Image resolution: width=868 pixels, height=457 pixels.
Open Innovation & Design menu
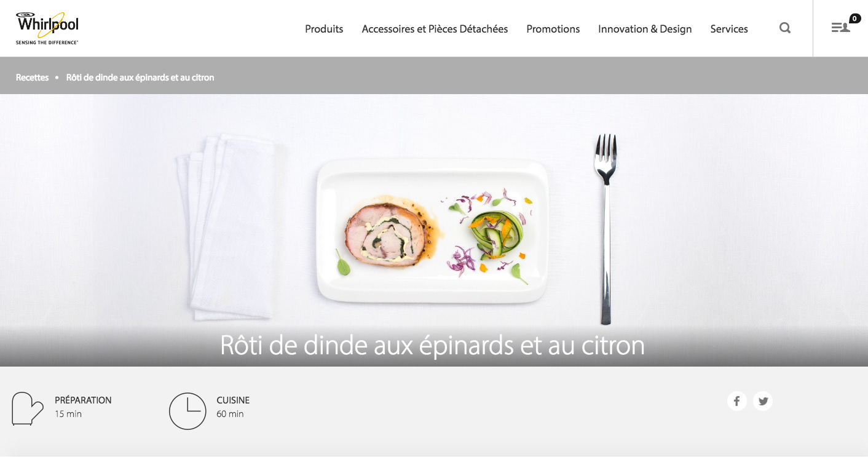(645, 29)
